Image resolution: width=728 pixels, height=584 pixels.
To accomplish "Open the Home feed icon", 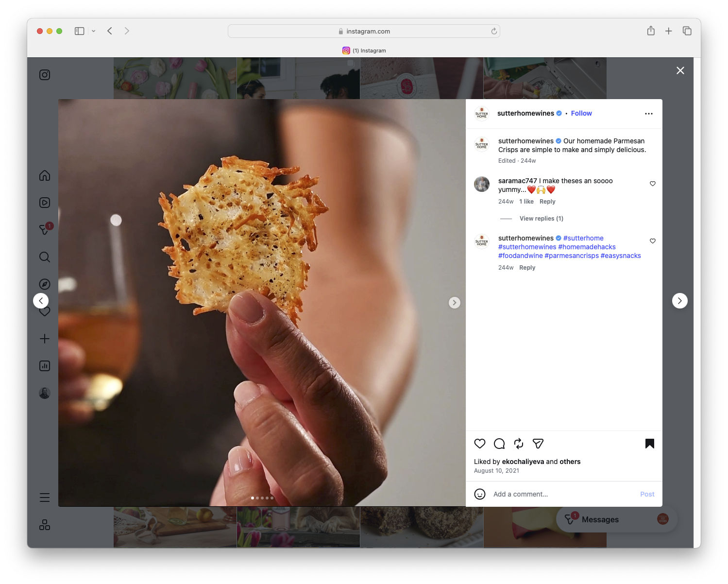I will 44,175.
